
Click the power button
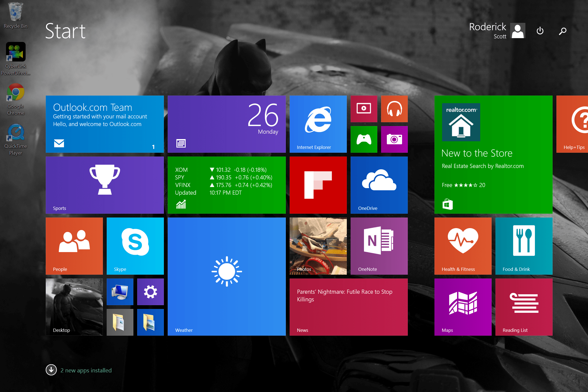click(x=540, y=31)
